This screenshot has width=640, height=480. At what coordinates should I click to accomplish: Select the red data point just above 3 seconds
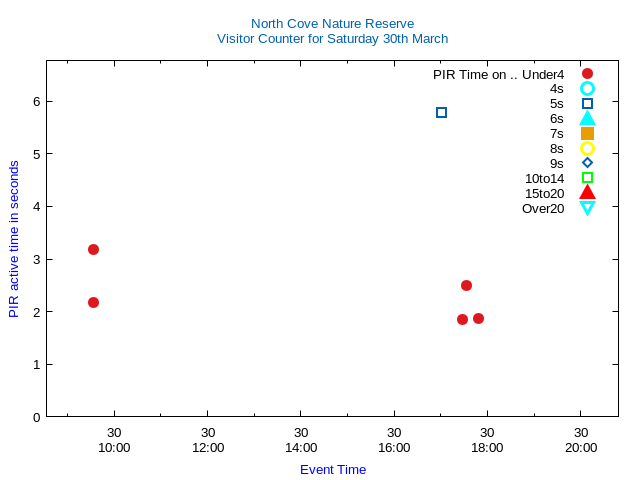point(93,249)
